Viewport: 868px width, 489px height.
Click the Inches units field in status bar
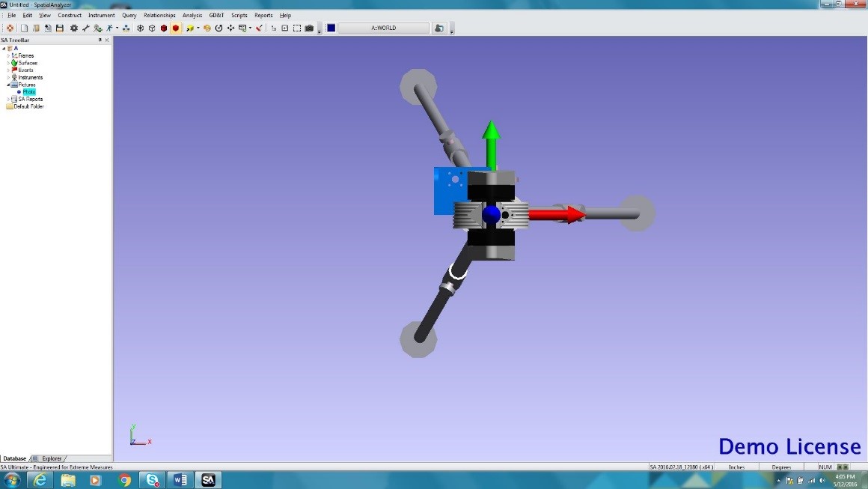[x=736, y=467]
